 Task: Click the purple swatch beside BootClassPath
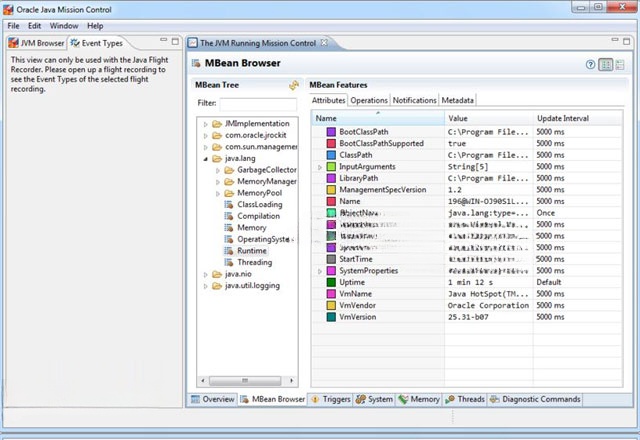click(x=331, y=132)
